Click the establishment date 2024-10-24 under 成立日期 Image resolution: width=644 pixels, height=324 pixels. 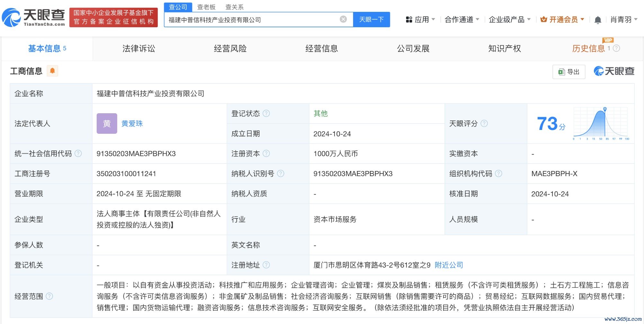click(332, 134)
